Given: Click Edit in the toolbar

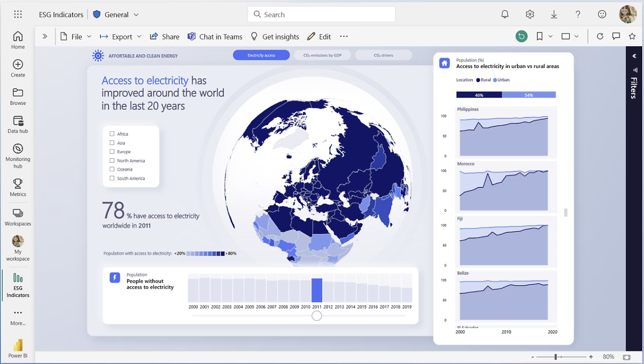Looking at the screenshot, I should coord(319,36).
